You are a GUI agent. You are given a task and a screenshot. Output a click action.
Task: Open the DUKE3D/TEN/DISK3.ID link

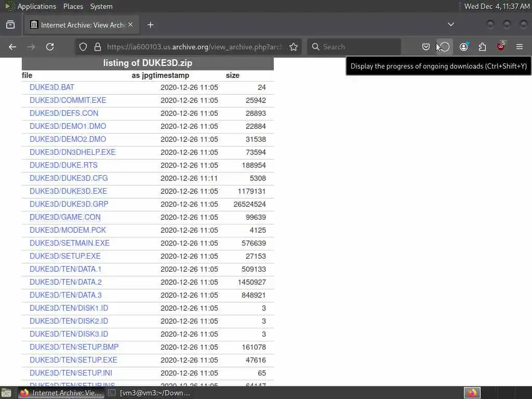tap(69, 334)
